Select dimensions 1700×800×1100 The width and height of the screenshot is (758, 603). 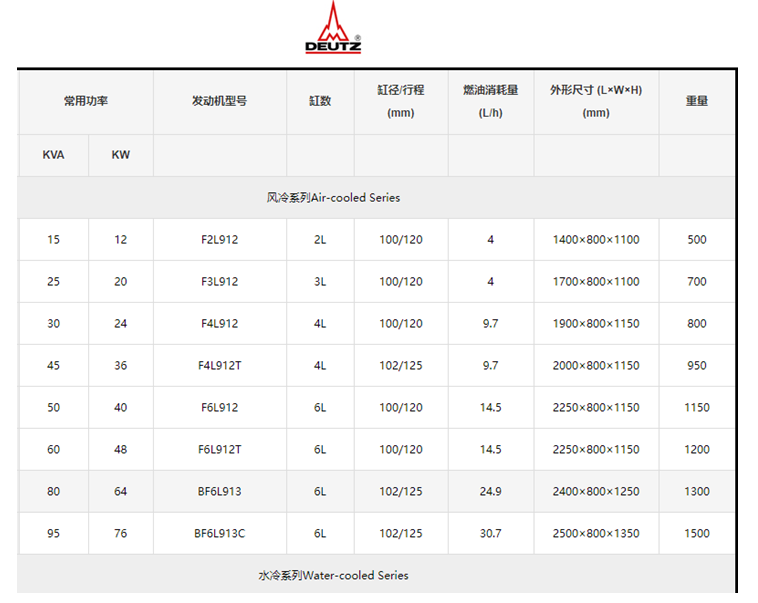(596, 281)
